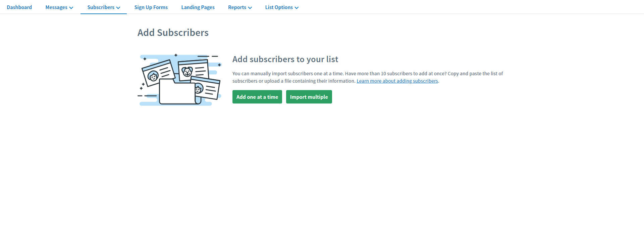Image resolution: width=644 pixels, height=247 pixels.
Task: Click the Add one at a time button
Action: coord(257,97)
